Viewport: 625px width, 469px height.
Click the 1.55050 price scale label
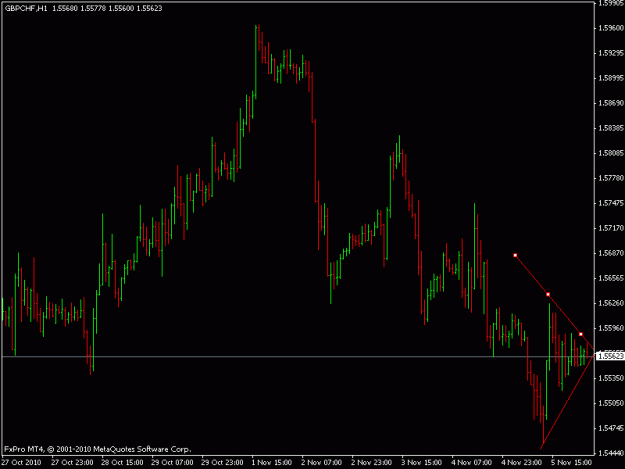611,403
